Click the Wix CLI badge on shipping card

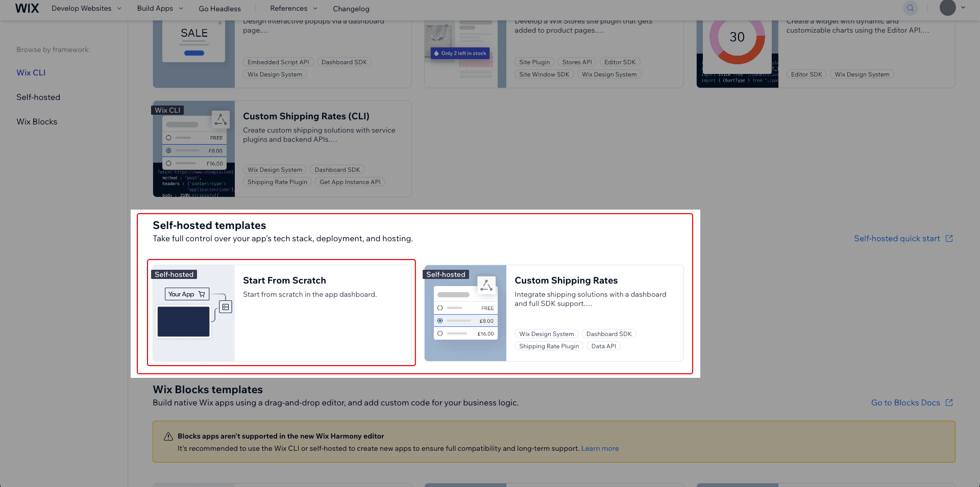tap(167, 110)
